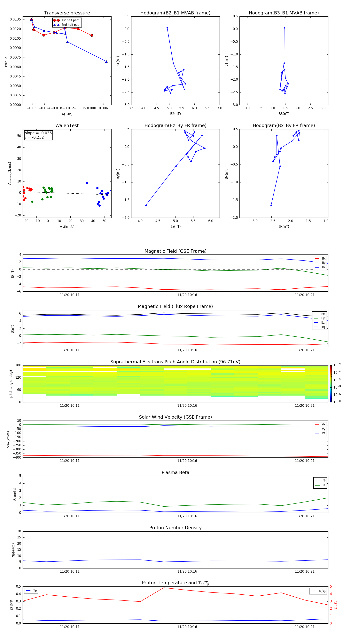Screen dimensions: 351x644
Task: Click the dashed regression line in WalenTest
Action: coord(67,193)
